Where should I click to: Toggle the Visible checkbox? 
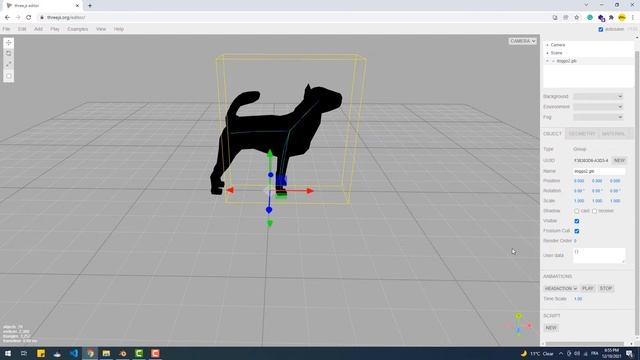[x=577, y=221]
